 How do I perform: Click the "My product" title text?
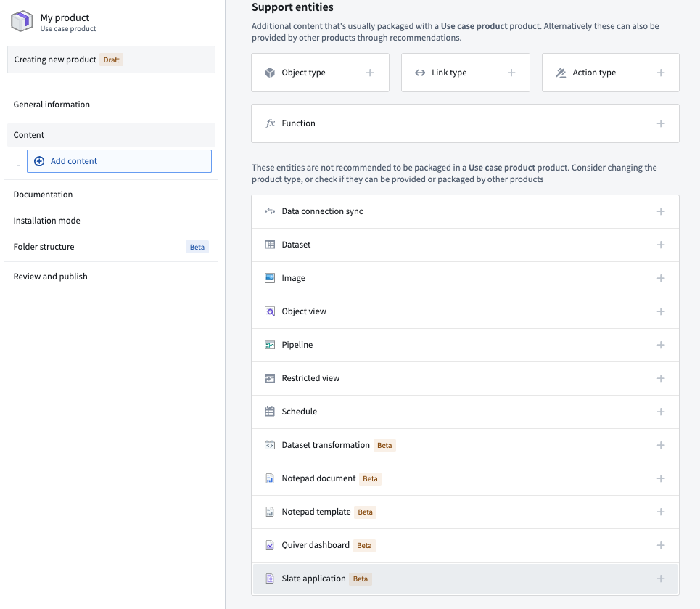click(65, 17)
